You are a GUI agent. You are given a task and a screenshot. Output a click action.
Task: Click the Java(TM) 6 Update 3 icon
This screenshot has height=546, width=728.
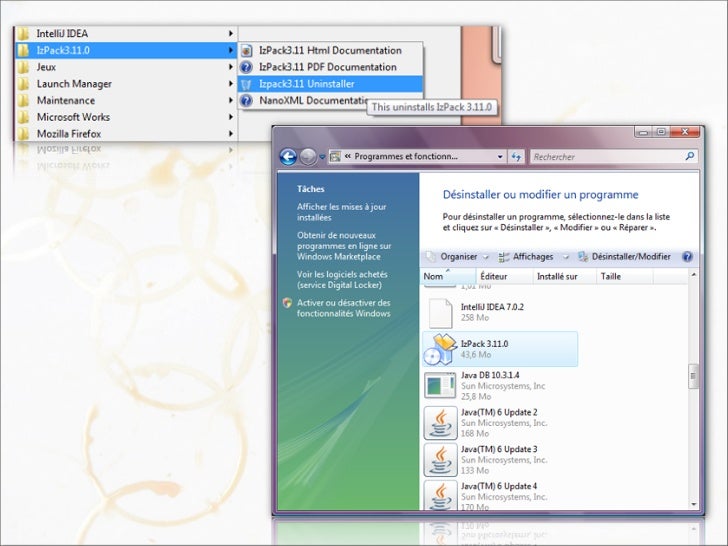point(440,460)
